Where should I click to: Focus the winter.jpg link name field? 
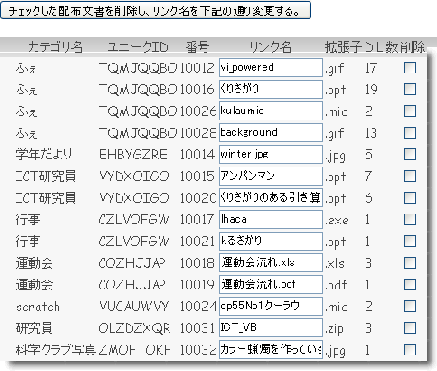click(271, 154)
